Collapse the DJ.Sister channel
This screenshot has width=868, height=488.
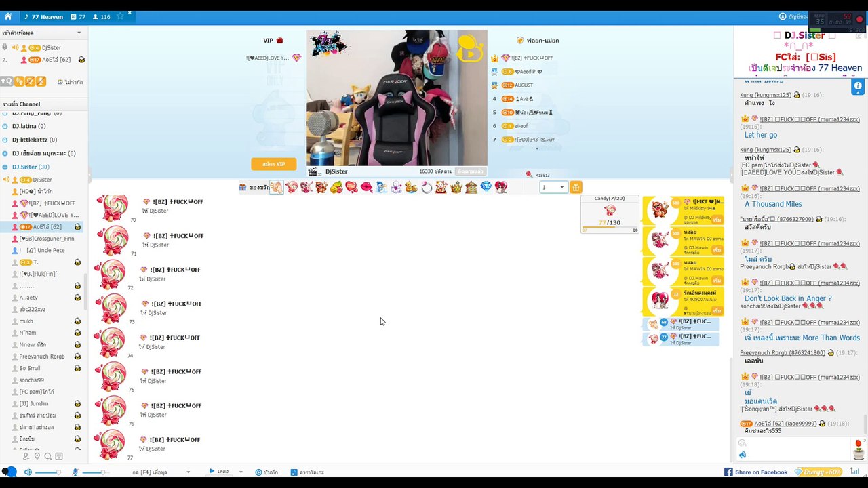[5, 167]
